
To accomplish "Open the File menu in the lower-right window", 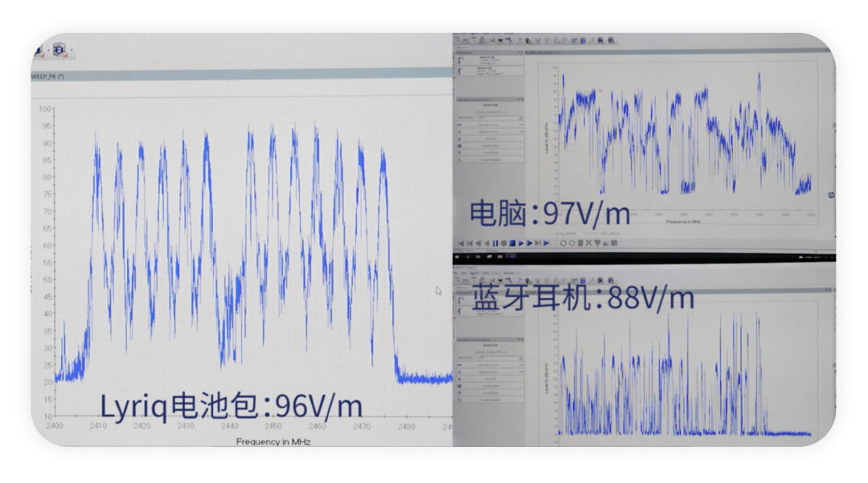I will pyautogui.click(x=455, y=272).
